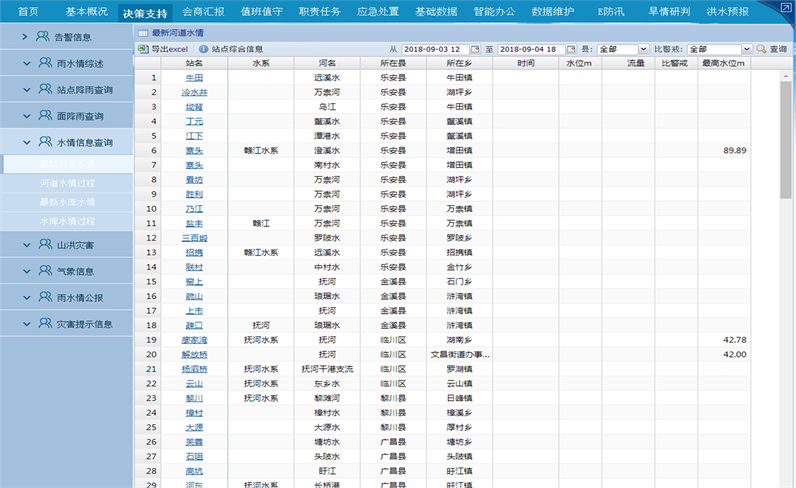
Task: Click the people icon beside 告警信息
Action: 43,37
